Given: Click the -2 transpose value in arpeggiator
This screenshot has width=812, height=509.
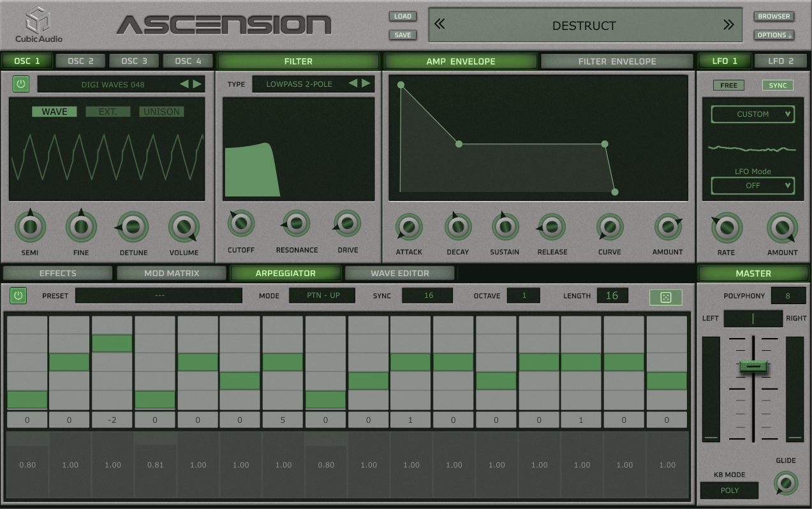Looking at the screenshot, I should click(x=113, y=420).
